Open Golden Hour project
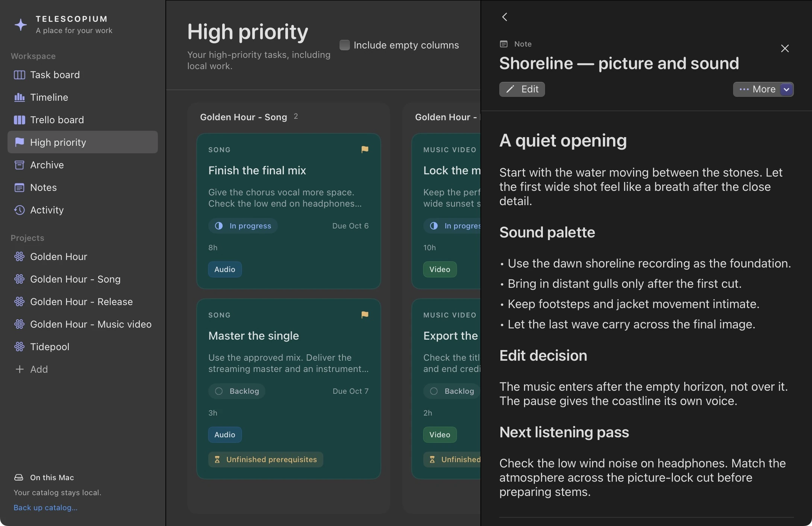The image size is (812, 526). click(x=83, y=257)
